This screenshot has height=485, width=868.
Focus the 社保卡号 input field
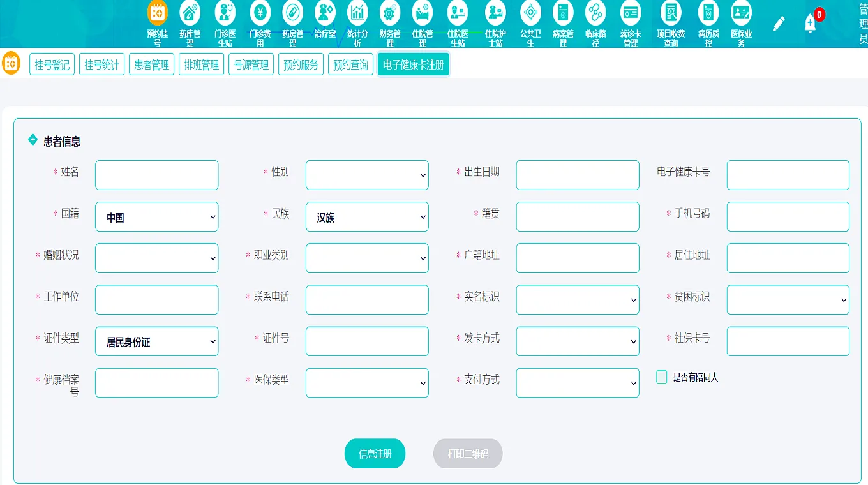[x=788, y=341]
